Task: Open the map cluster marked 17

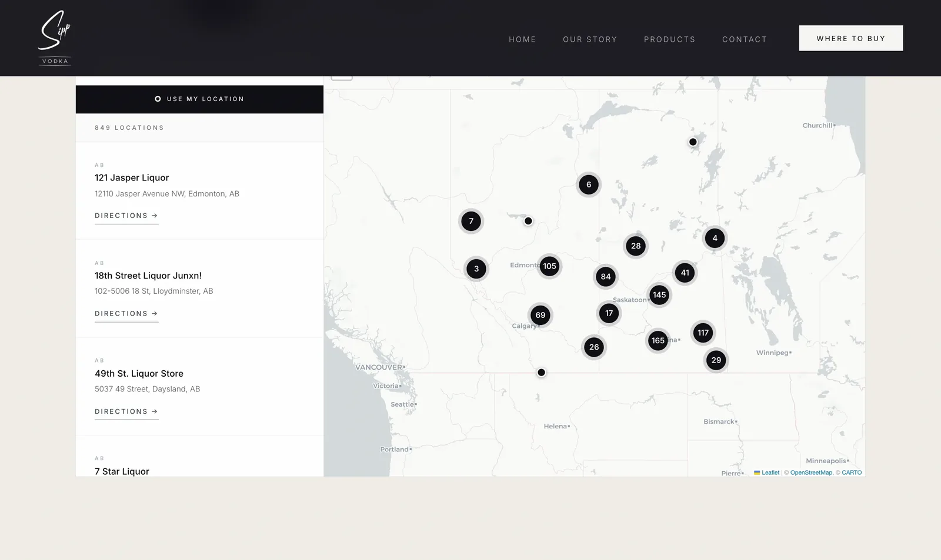Action: (x=609, y=313)
